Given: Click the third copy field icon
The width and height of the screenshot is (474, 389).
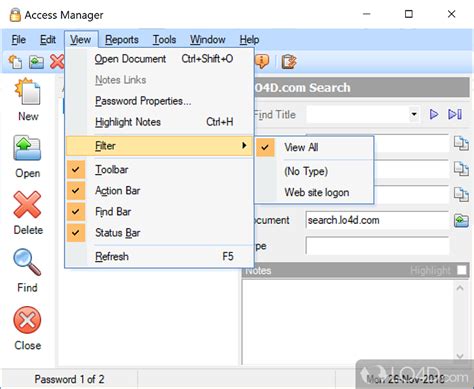Looking at the screenshot, I should (x=461, y=194).
